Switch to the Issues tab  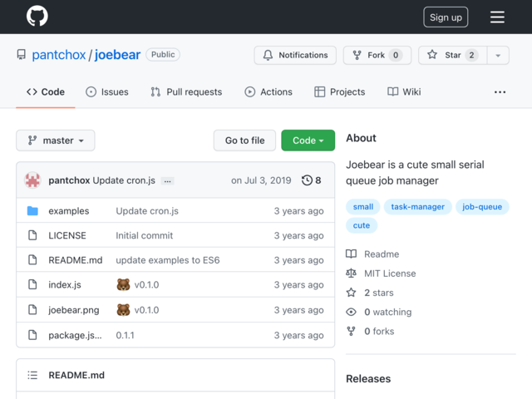tap(107, 92)
